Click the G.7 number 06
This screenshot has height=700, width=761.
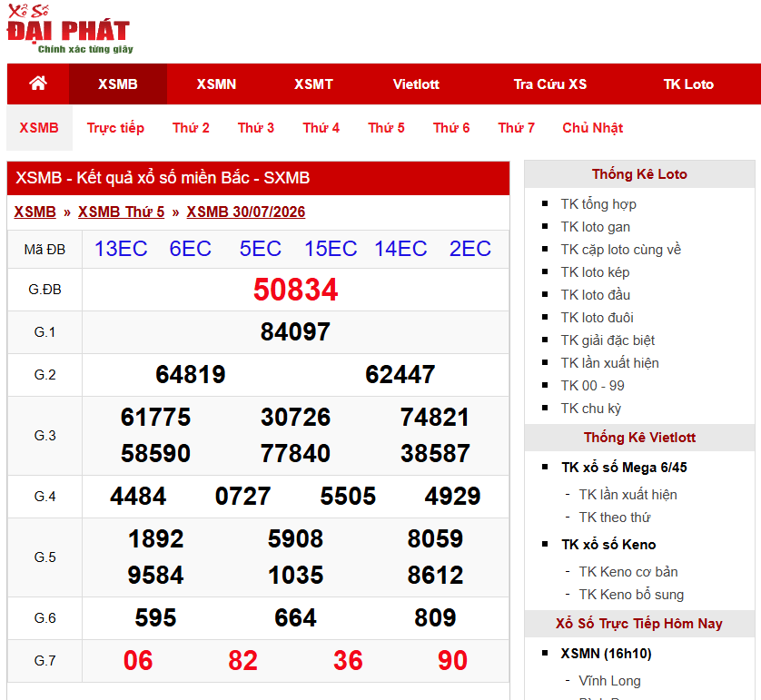[x=138, y=661]
